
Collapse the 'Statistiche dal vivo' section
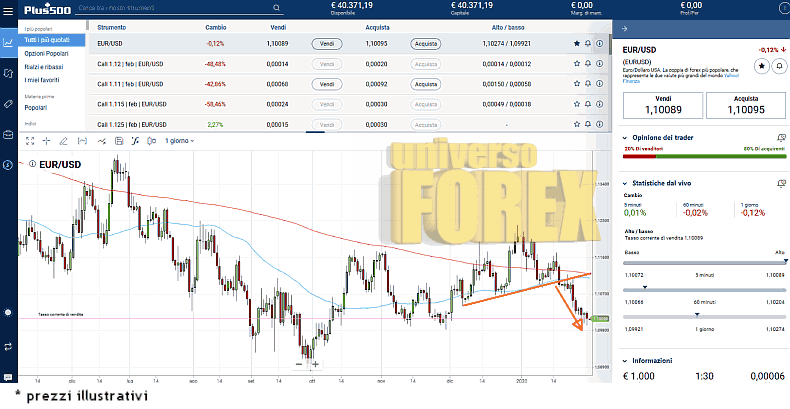coord(625,184)
